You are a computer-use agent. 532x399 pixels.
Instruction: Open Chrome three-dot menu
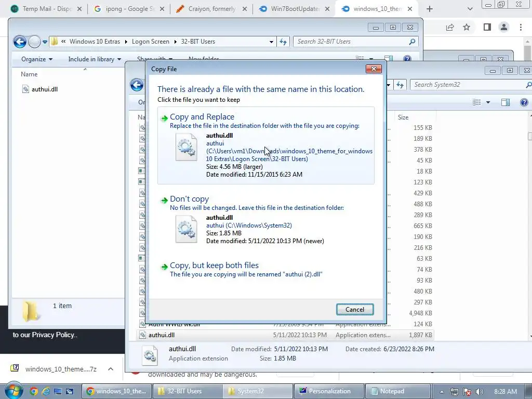click(x=521, y=27)
